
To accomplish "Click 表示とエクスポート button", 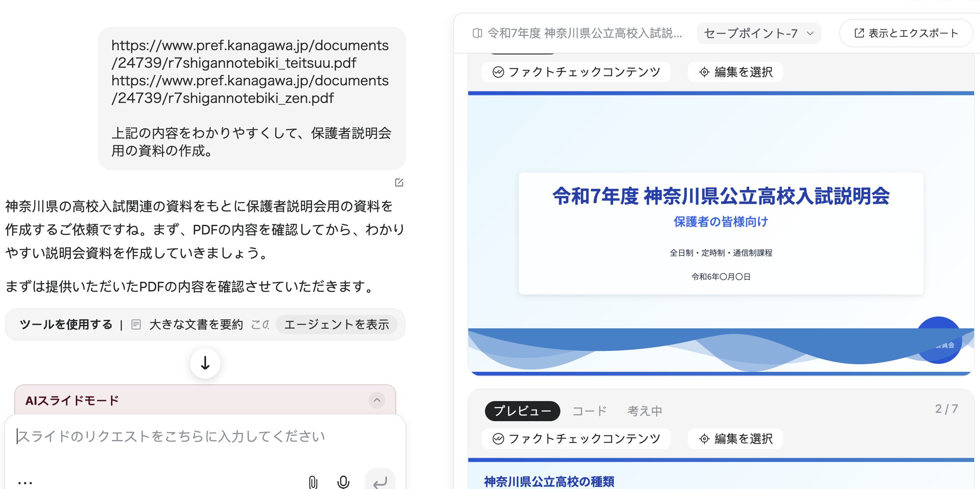I will click(906, 33).
